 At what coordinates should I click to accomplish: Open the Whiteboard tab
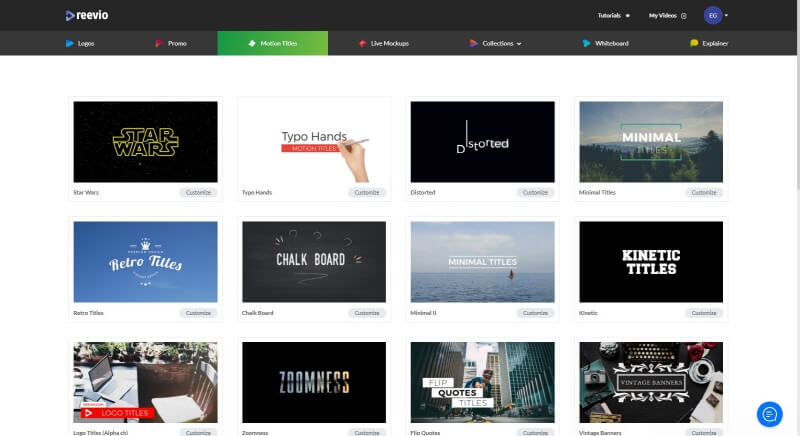(x=605, y=43)
